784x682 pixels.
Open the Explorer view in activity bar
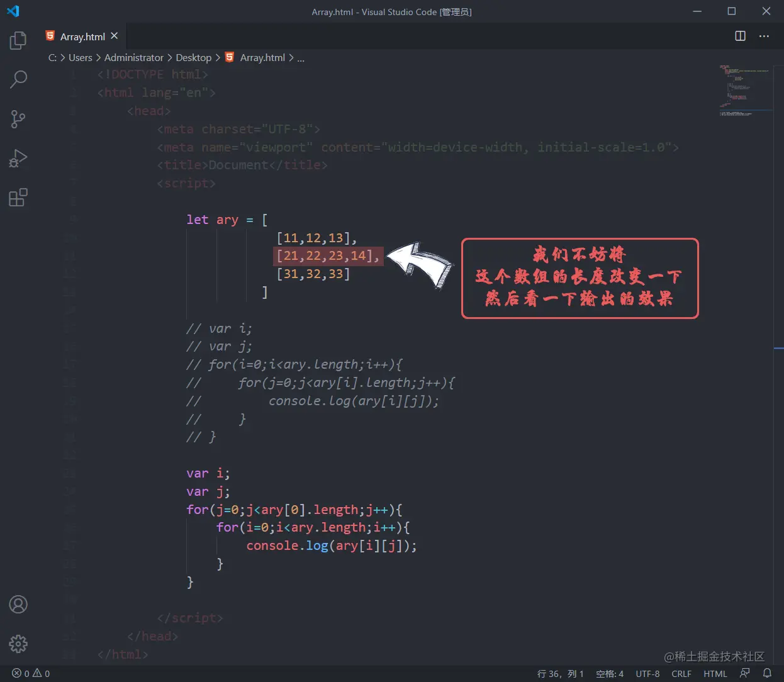click(x=18, y=41)
